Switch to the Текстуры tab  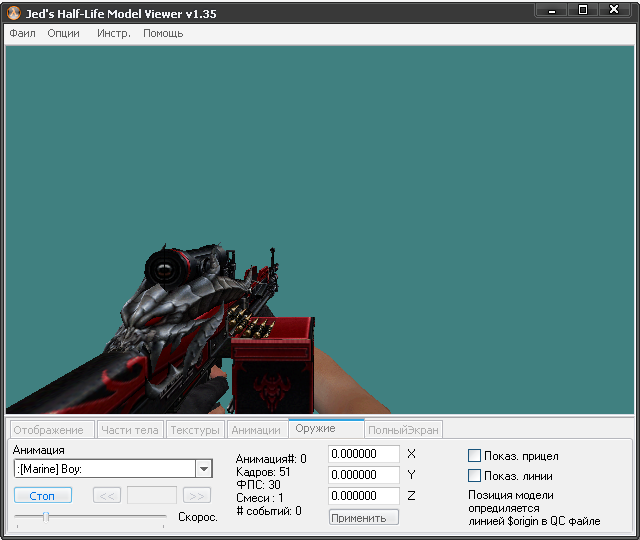[x=195, y=430]
